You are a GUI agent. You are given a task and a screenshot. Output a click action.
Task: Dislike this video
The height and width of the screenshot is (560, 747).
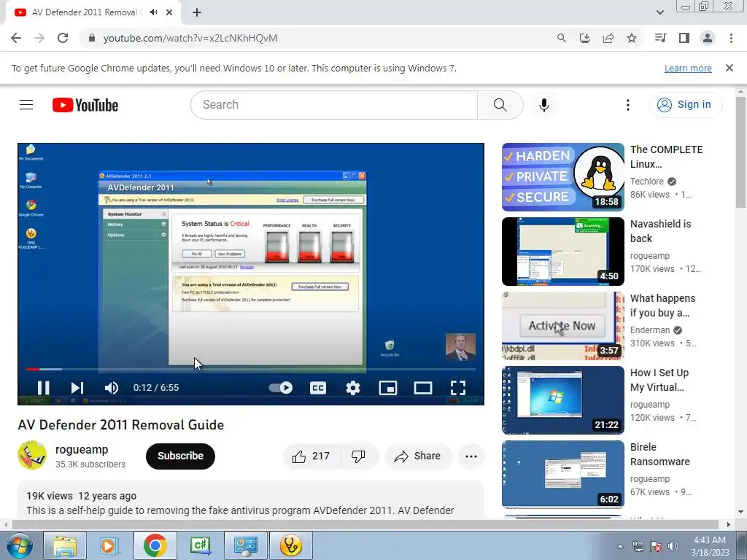tap(359, 456)
